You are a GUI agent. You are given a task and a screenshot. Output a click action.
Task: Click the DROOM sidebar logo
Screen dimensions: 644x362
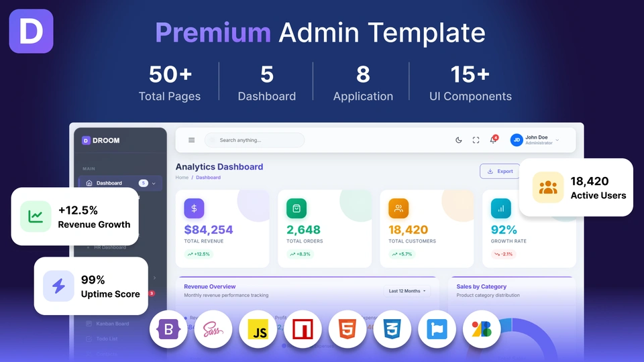(101, 140)
